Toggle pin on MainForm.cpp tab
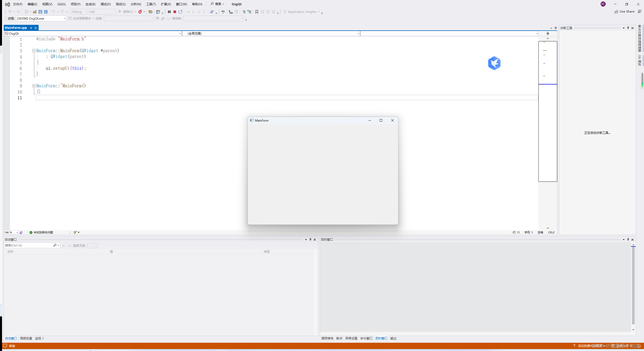 click(x=31, y=28)
